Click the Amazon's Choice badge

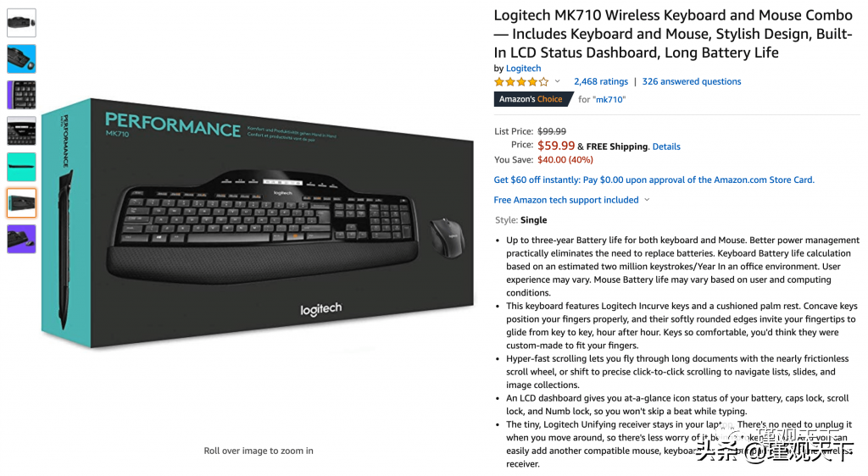pyautogui.click(x=532, y=99)
